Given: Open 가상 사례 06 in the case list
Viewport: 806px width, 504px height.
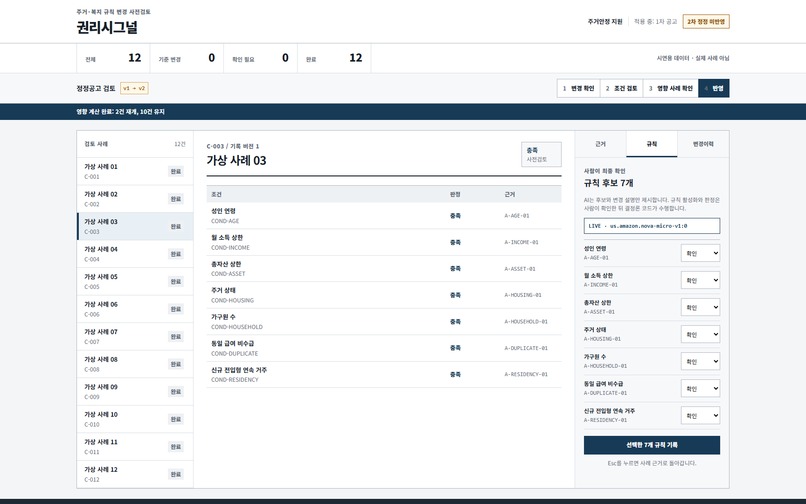Looking at the screenshot, I should [135, 309].
